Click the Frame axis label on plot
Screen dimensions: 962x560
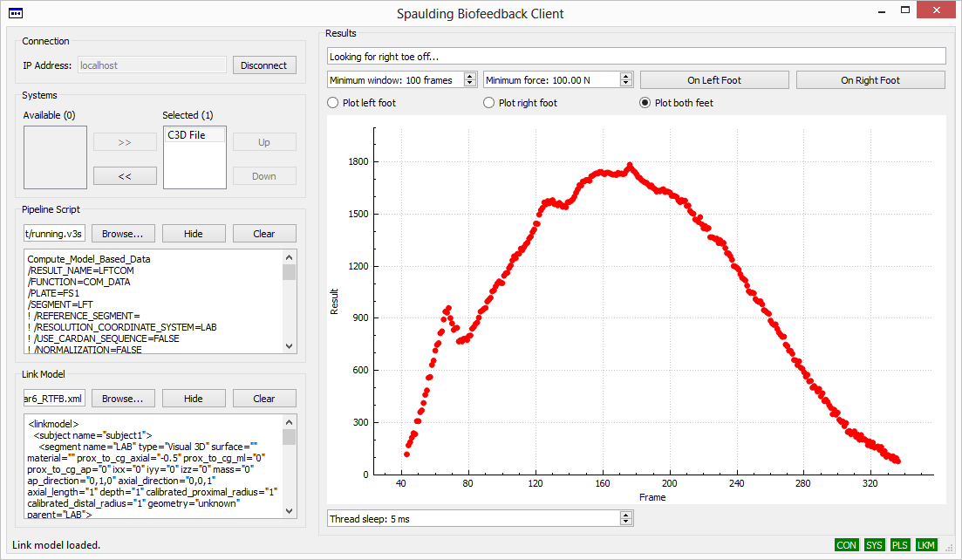coord(652,497)
